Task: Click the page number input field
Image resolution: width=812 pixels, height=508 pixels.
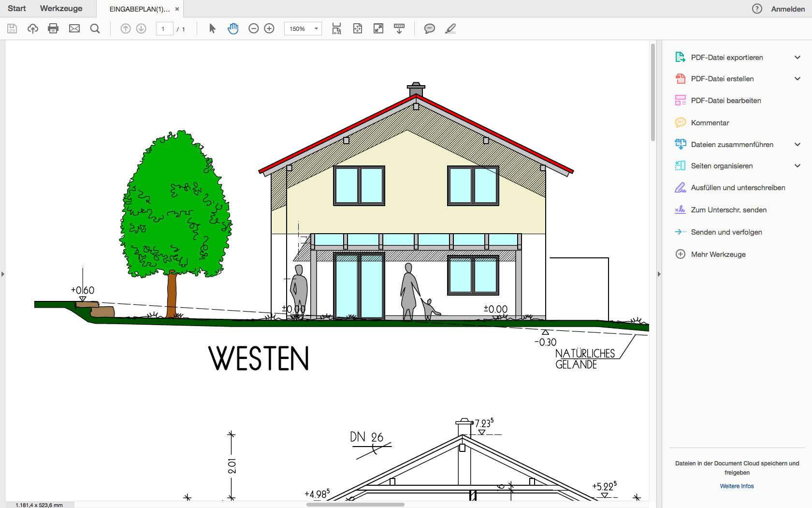Action: click(164, 29)
